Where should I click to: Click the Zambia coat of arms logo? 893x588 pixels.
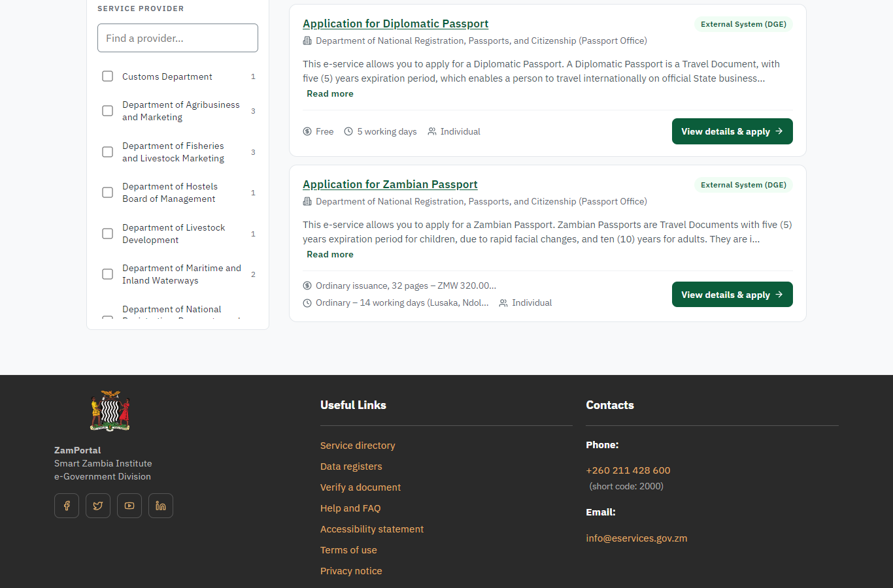pos(110,411)
